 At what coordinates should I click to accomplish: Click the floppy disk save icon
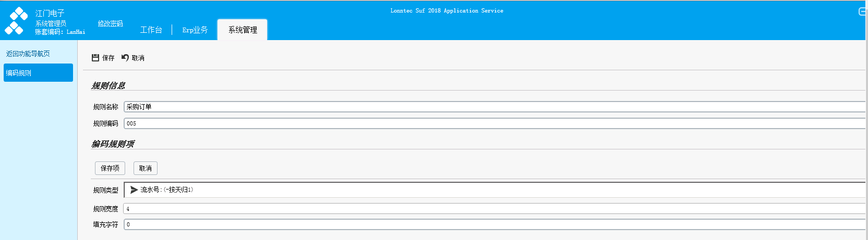(95, 57)
